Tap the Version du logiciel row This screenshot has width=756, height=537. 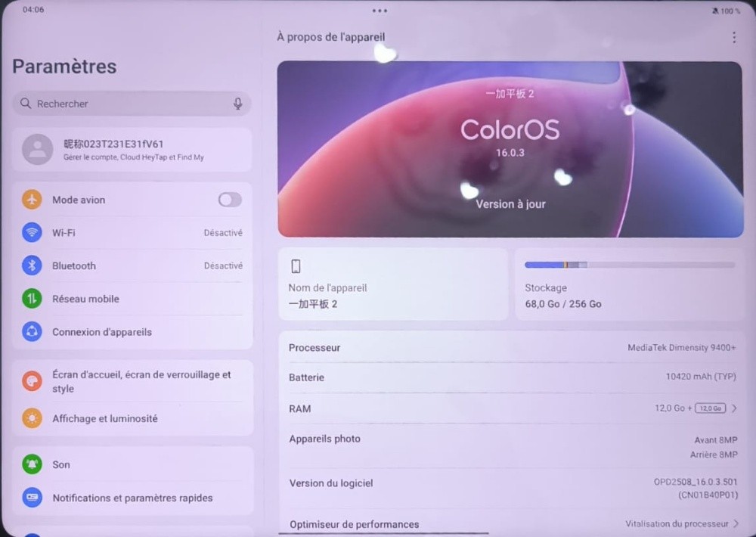512,489
